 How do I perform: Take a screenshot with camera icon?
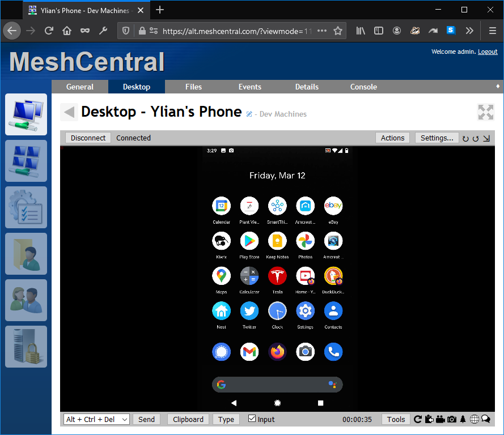click(x=452, y=419)
